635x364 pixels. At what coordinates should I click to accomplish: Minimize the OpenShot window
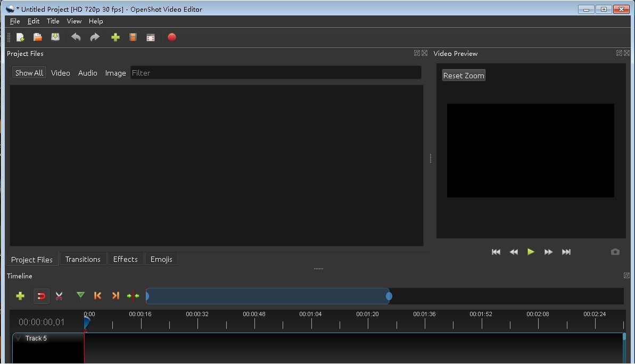(586, 9)
